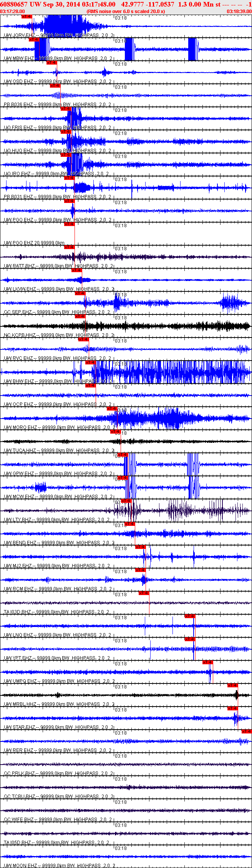Click the end time 03:18:39.00 label
Viewport: 252px width, 868px height.
coord(239,12)
